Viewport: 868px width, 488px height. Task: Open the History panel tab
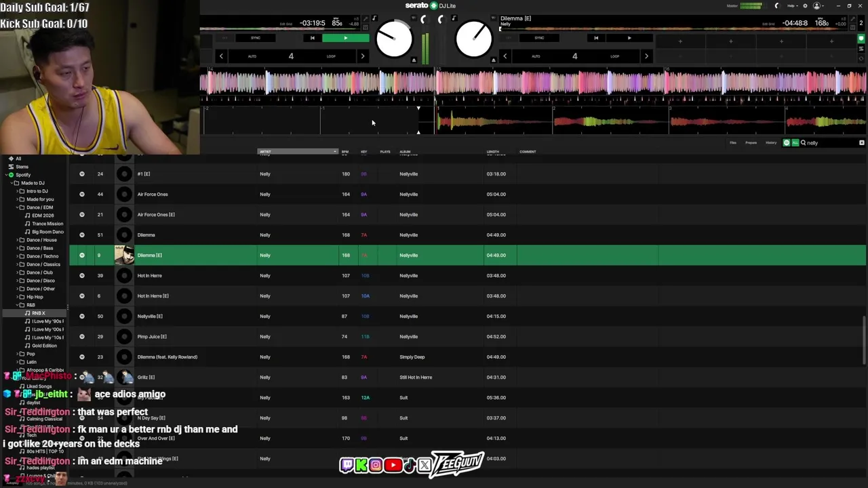click(x=771, y=143)
